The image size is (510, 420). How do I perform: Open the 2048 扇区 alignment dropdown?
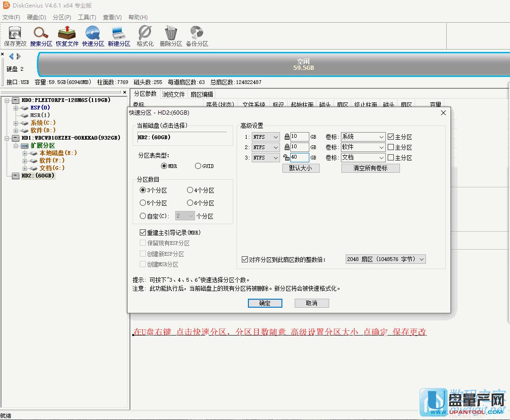click(385, 259)
